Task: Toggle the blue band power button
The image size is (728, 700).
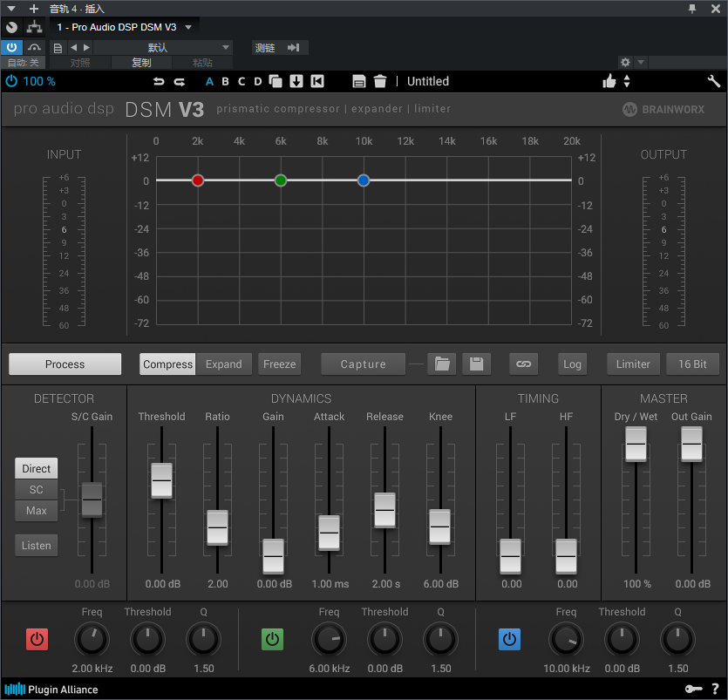Action: (x=509, y=640)
